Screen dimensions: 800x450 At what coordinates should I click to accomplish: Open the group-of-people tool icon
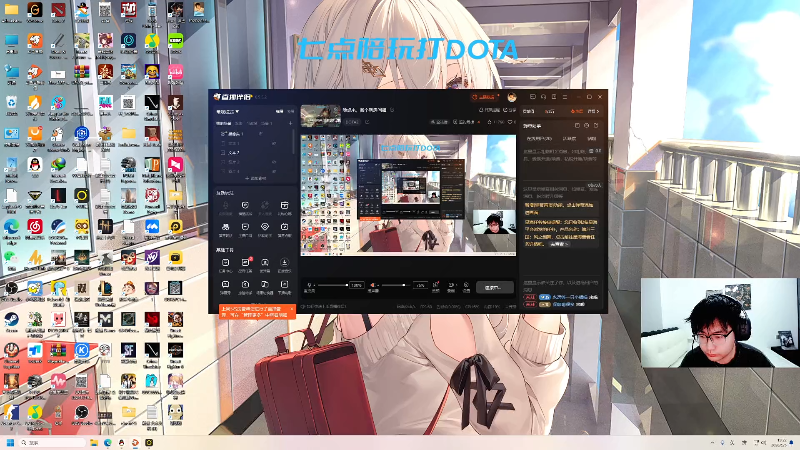coord(226,227)
